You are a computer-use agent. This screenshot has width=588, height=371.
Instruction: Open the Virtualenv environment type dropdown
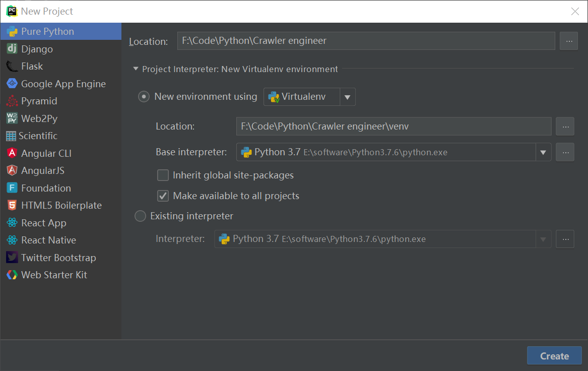(x=348, y=96)
